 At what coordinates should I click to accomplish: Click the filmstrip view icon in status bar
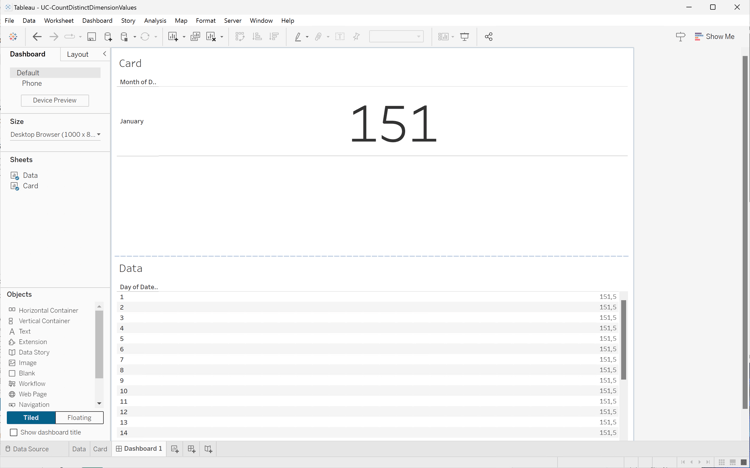pyautogui.click(x=732, y=462)
